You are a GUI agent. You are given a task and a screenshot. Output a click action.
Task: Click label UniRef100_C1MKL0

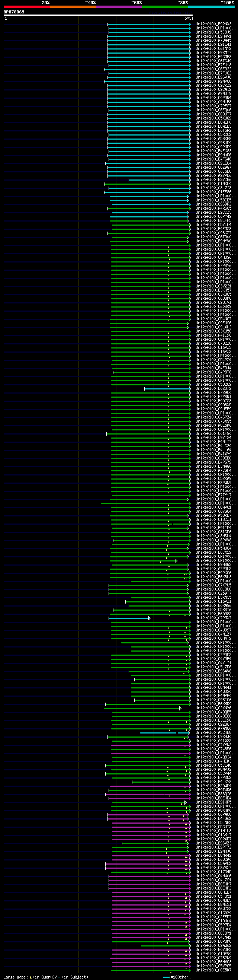coord(214,184)
